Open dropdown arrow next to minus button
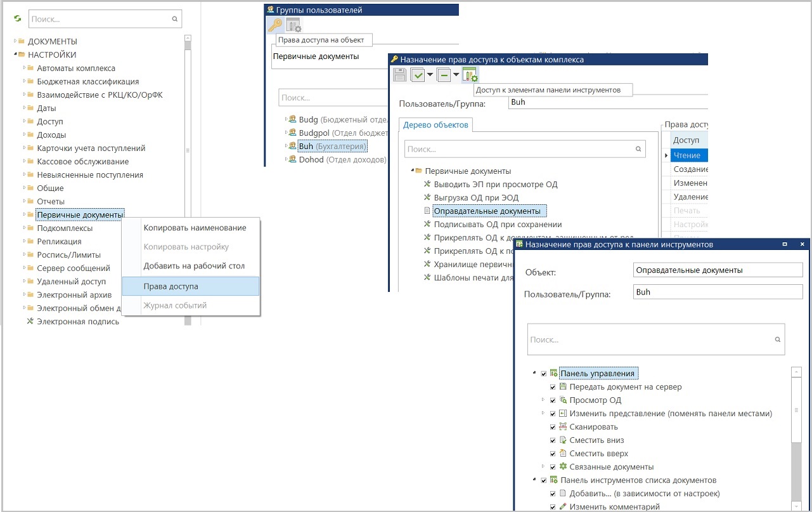This screenshot has width=812, height=512. pyautogui.click(x=456, y=75)
